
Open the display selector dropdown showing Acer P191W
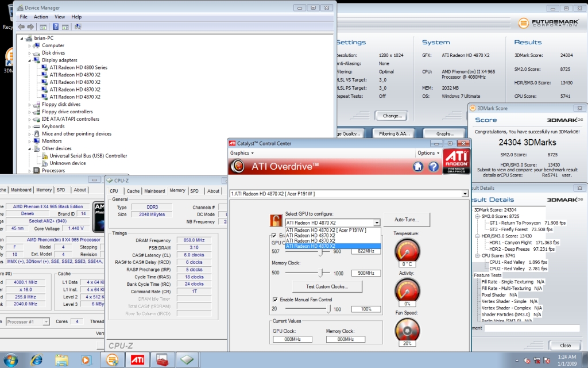click(x=465, y=194)
